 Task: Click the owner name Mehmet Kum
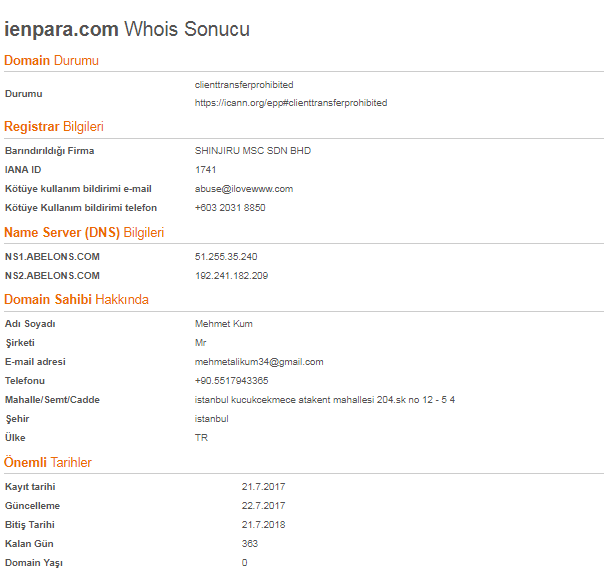point(224,324)
